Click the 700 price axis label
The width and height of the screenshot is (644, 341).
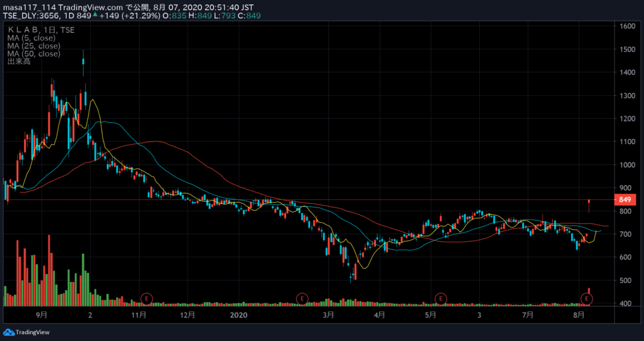(626, 234)
